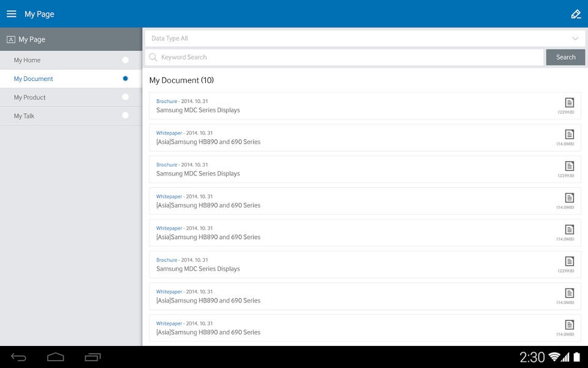The image size is (588, 368).
Task: Click the Data Type chevron arrow
Action: coord(575,38)
